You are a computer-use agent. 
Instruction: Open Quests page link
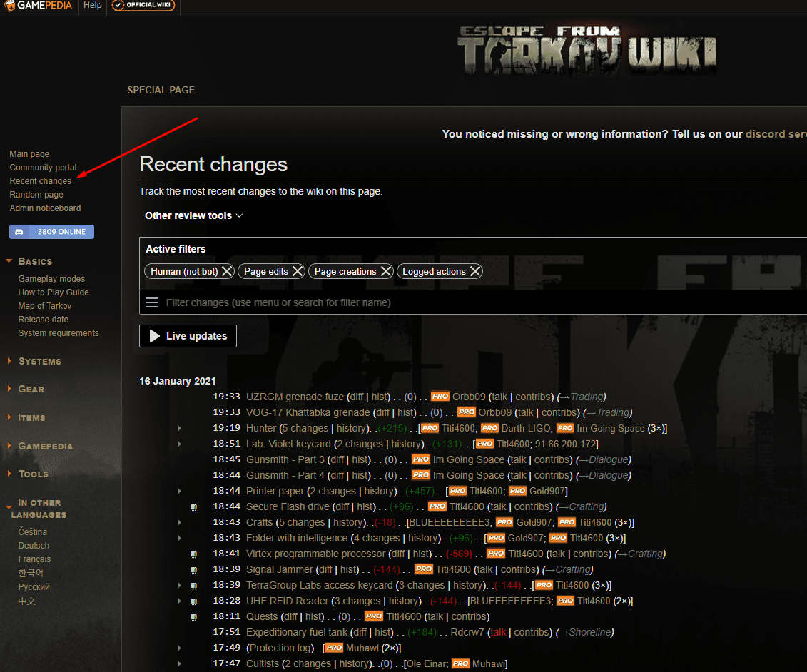point(262,616)
